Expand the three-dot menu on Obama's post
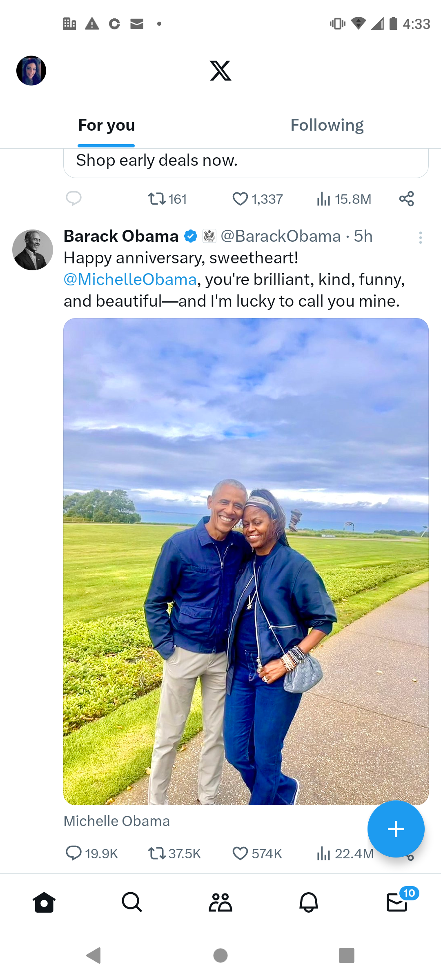The height and width of the screenshot is (980, 441). pos(420,238)
